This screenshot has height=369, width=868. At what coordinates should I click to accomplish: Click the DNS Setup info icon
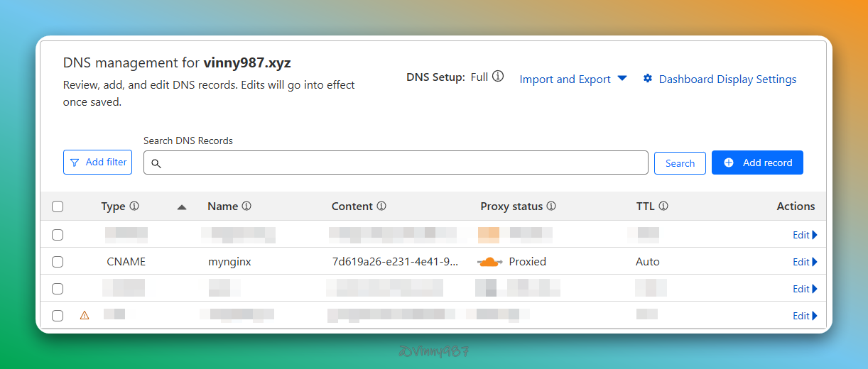point(498,77)
